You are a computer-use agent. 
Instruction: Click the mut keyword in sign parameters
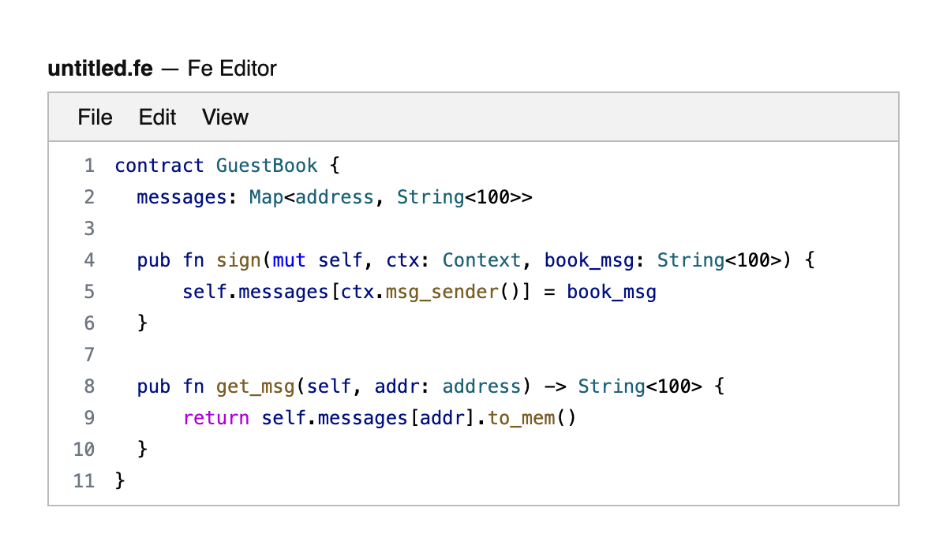[290, 260]
